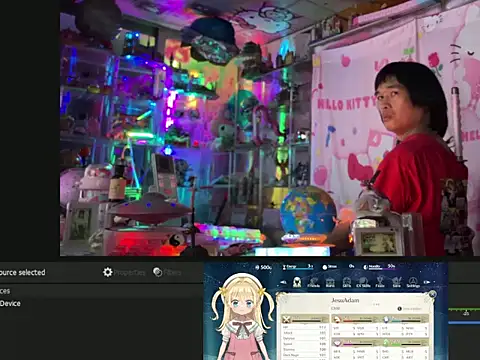This screenshot has width=480, height=360.
Task: Click the Energy bar in the game header
Action: (298, 267)
